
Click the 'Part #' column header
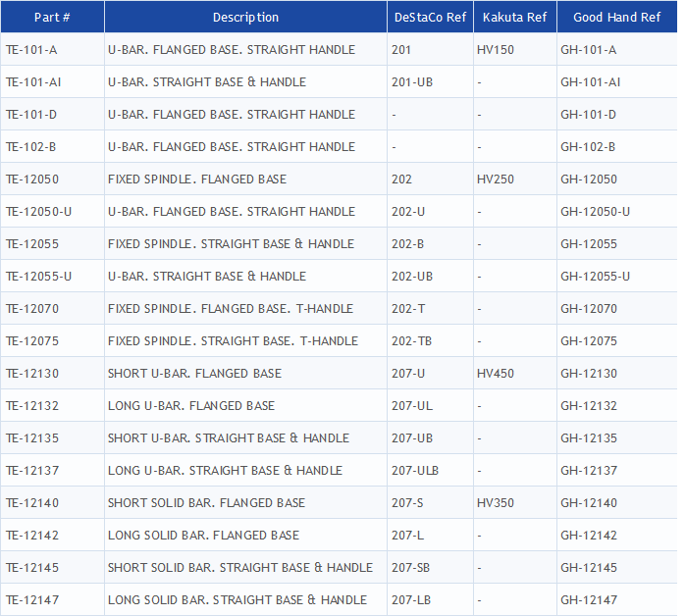52,17
